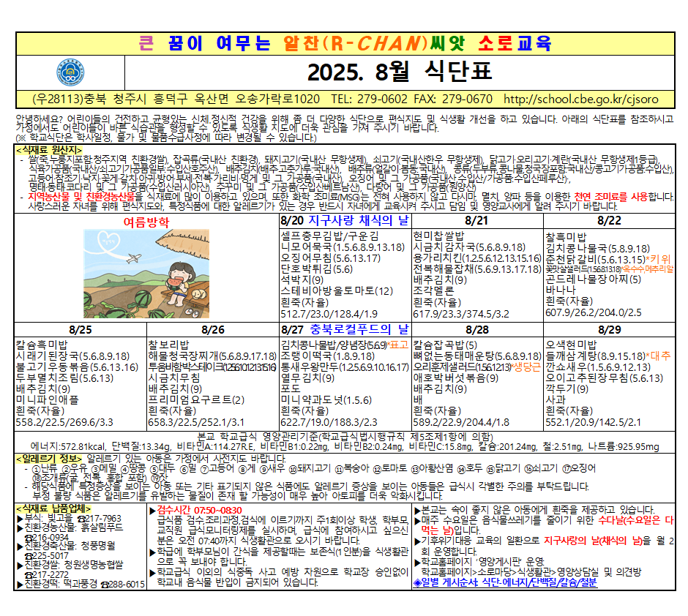Viewport: 688px width, 616px height.
Task: Click phone number 225-5017
Action: tap(51, 556)
